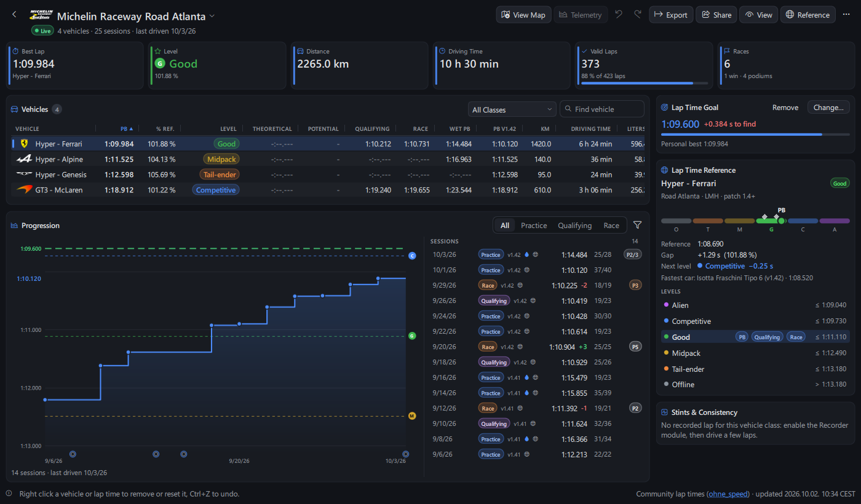Image resolution: width=861 pixels, height=504 pixels.
Task: Expand the Michelin Raceway Road Atlanta track dropdown
Action: click(x=212, y=16)
